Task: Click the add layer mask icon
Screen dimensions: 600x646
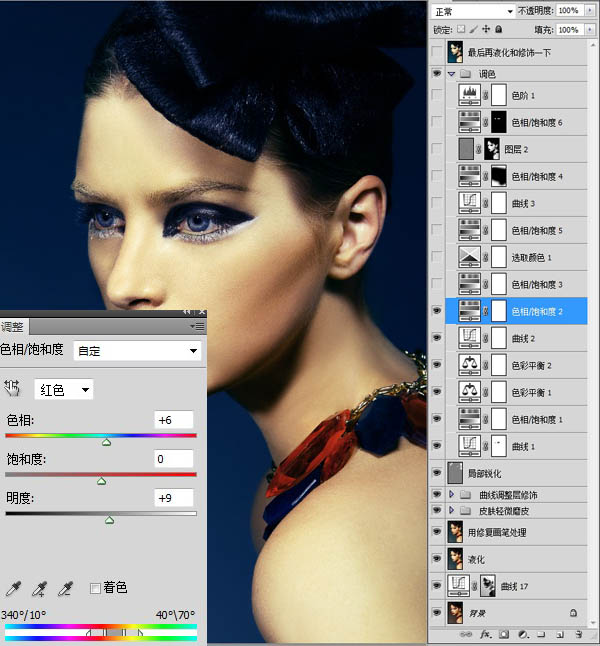Action: [x=504, y=635]
